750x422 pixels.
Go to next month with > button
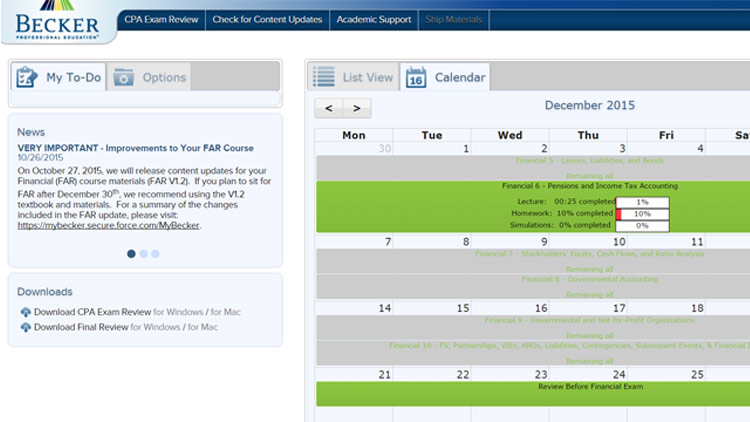[x=357, y=108]
